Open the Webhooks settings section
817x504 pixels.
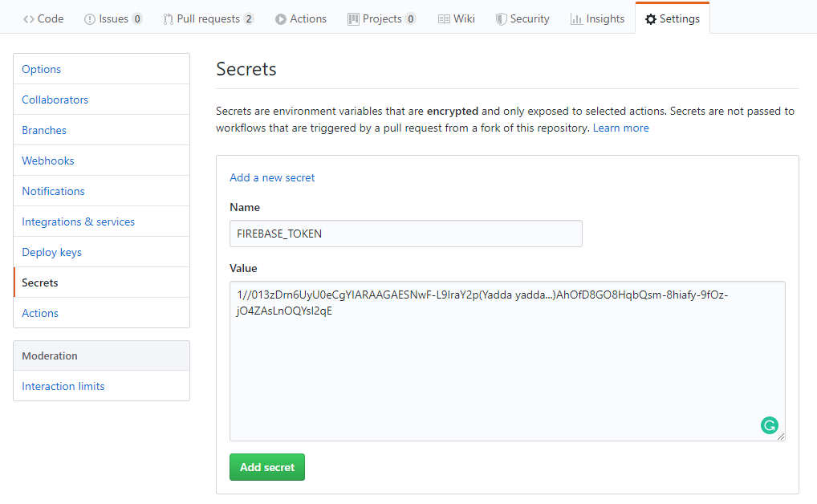click(47, 161)
